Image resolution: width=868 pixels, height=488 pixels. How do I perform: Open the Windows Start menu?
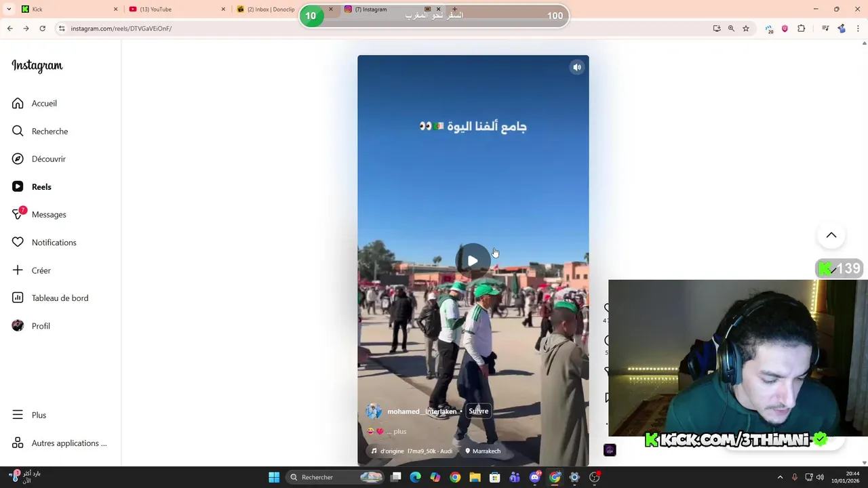click(x=274, y=477)
